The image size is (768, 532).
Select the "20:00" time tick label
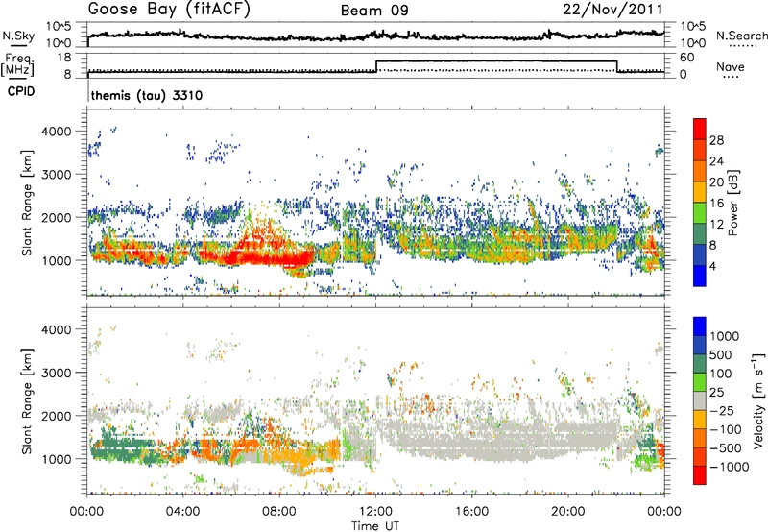coord(568,512)
